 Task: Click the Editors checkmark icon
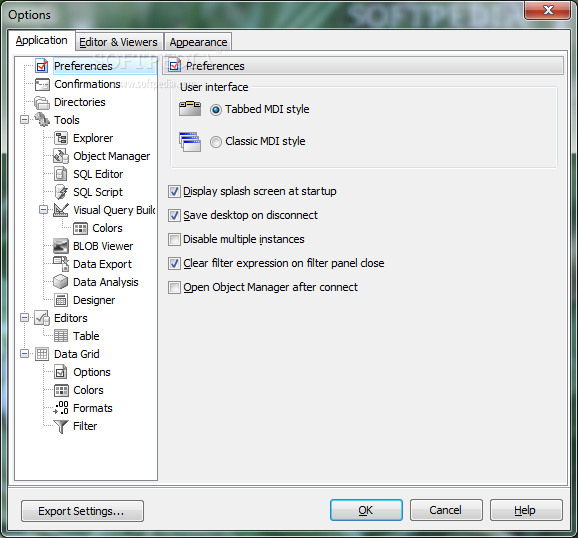42,318
